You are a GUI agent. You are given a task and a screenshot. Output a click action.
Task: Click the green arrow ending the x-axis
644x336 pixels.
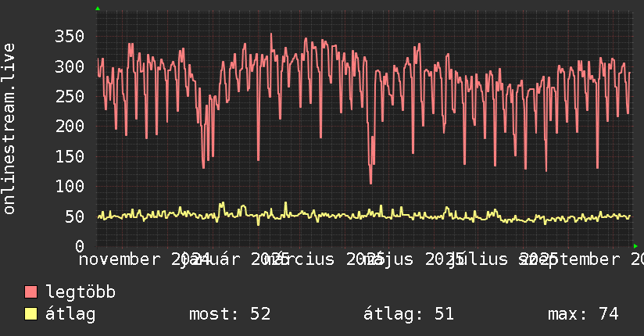635,246
